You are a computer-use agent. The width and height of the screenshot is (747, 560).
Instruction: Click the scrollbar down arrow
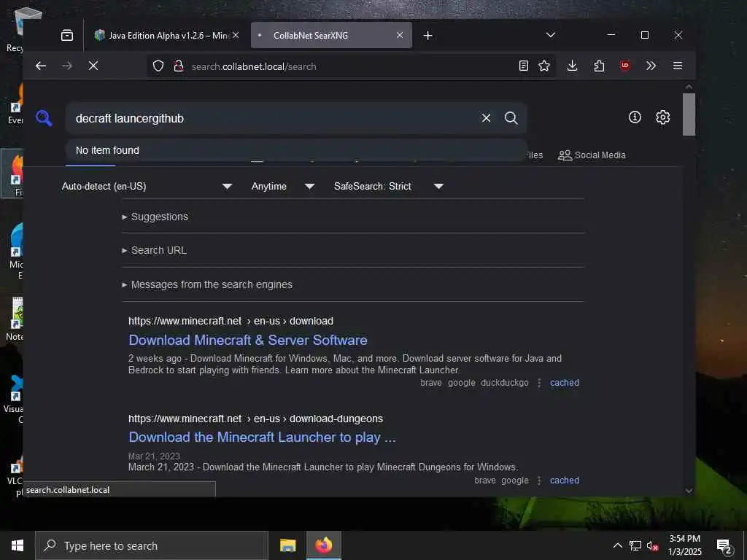[x=689, y=491]
